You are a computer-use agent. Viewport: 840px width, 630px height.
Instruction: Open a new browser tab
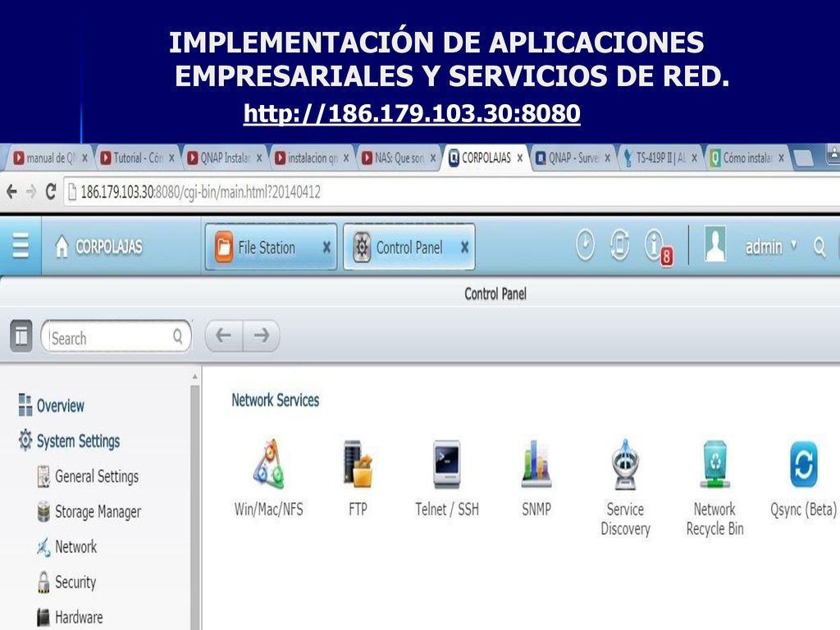point(802,157)
